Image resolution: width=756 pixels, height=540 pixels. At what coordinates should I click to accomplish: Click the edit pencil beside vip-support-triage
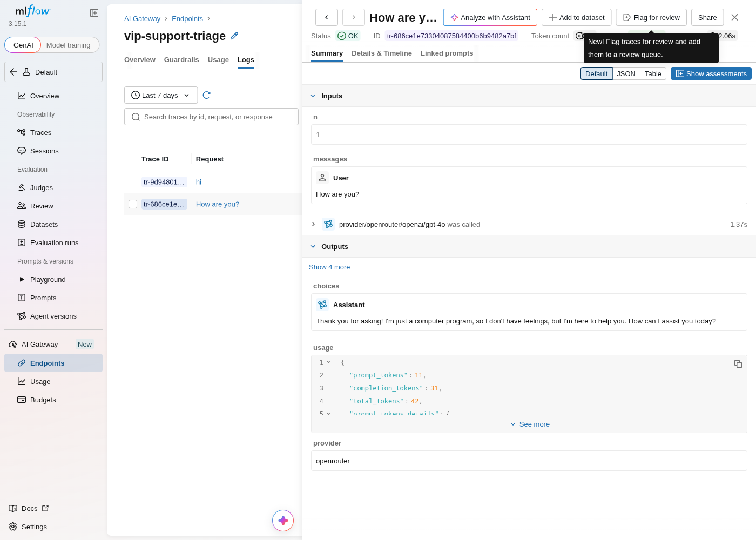click(x=234, y=36)
